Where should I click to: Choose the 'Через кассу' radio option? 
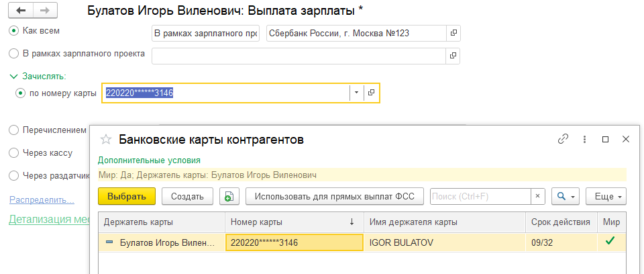(x=13, y=153)
